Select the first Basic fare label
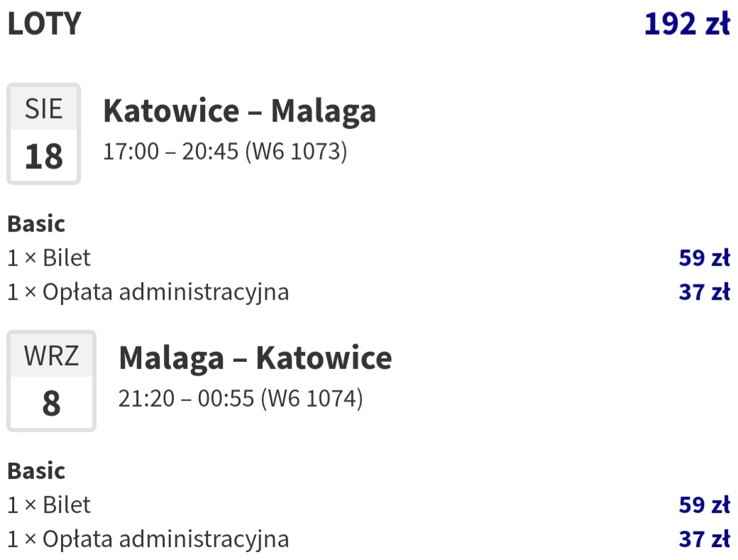 tap(36, 224)
